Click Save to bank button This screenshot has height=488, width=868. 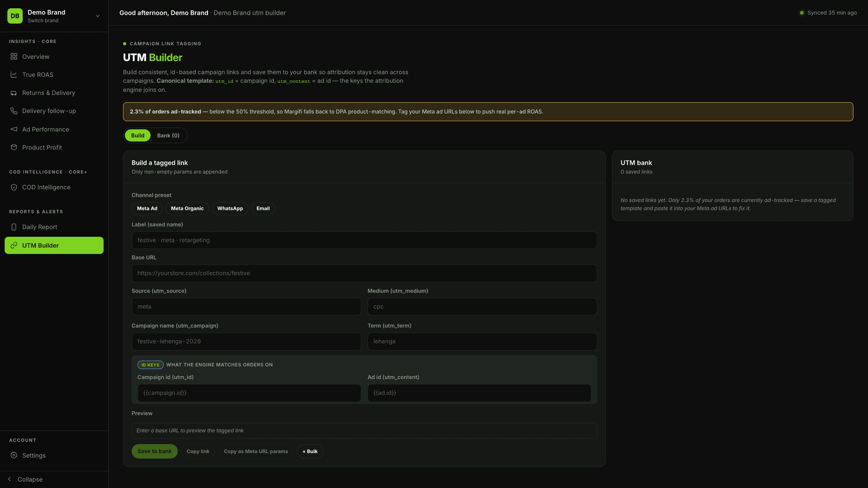(x=155, y=451)
